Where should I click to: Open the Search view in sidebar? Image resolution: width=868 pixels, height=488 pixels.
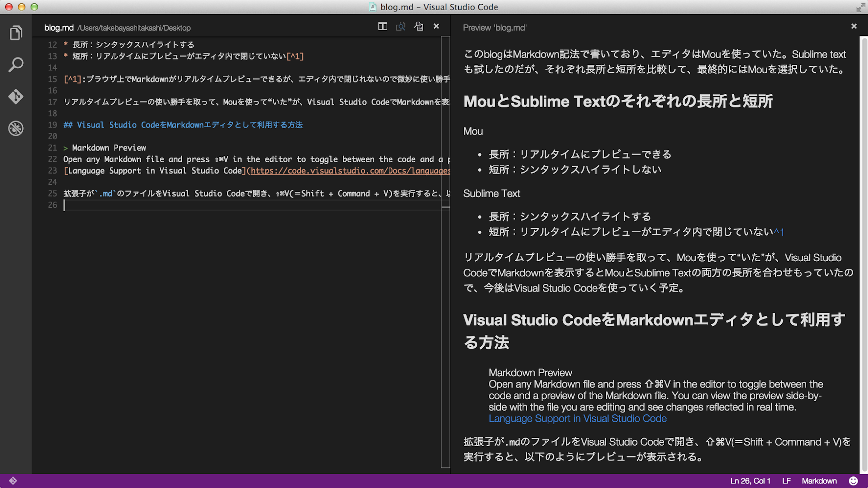16,65
